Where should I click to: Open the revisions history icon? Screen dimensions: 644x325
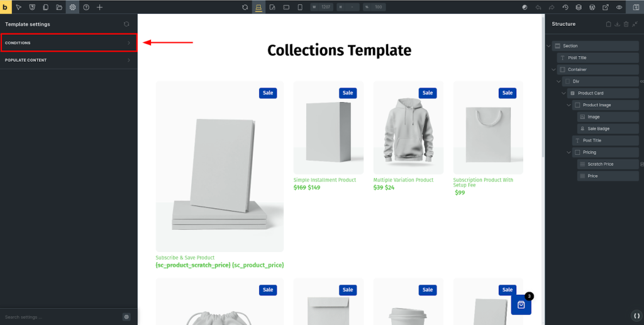[x=565, y=7]
